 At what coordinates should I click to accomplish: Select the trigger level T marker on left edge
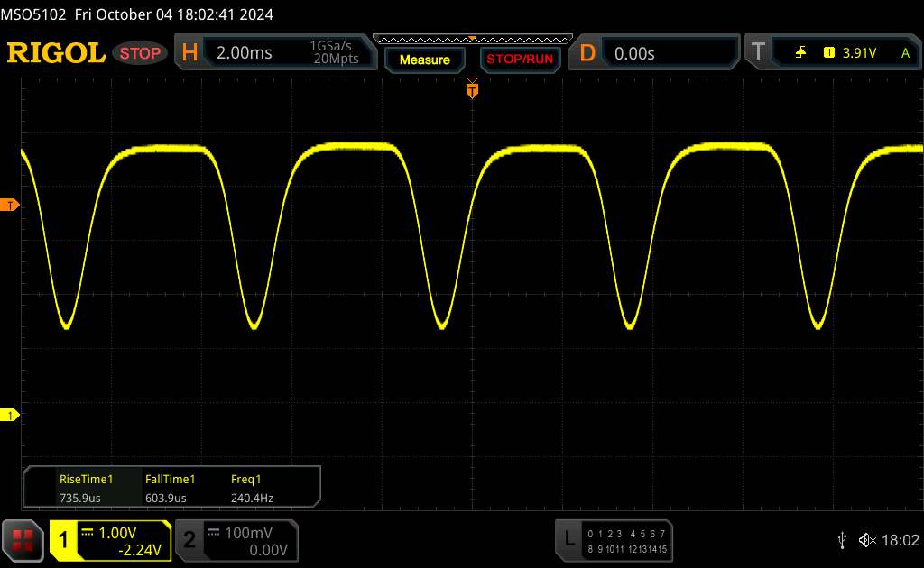pos(9,205)
